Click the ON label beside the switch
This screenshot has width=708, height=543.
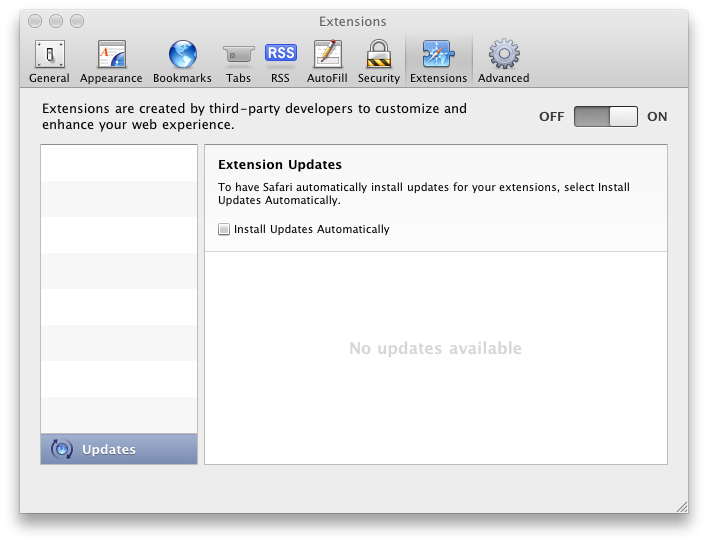coord(657,116)
